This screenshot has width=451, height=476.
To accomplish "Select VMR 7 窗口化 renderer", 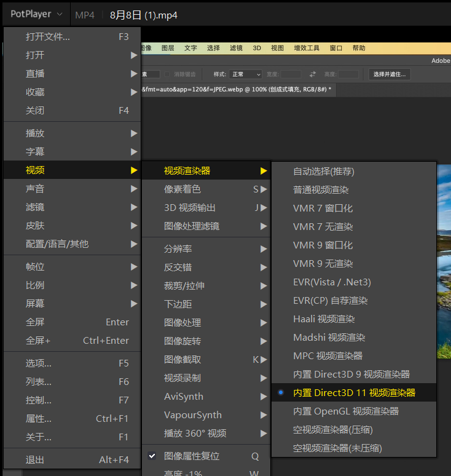I will click(x=354, y=208).
